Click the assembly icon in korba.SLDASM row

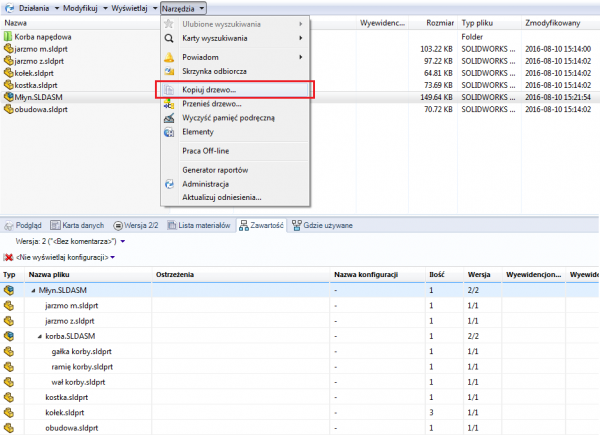point(9,336)
